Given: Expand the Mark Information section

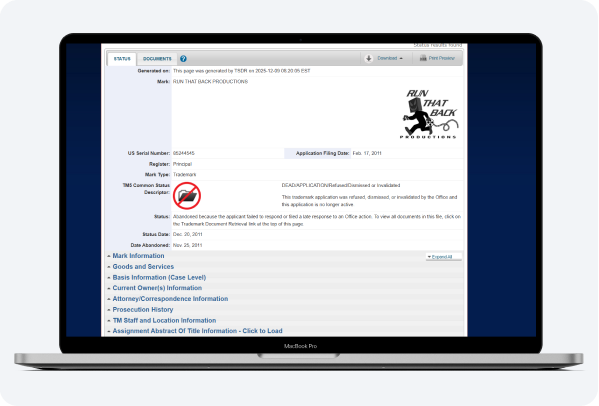Looking at the screenshot, I should click(138, 256).
